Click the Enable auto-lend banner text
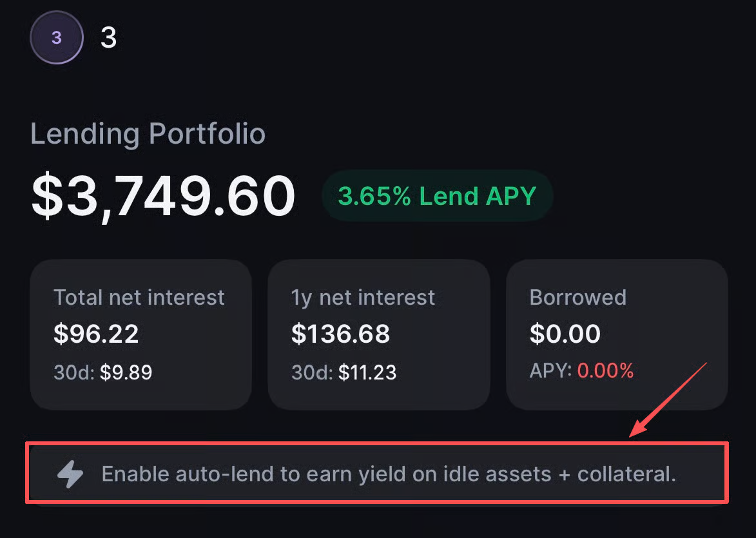This screenshot has width=756, height=538. tap(389, 474)
